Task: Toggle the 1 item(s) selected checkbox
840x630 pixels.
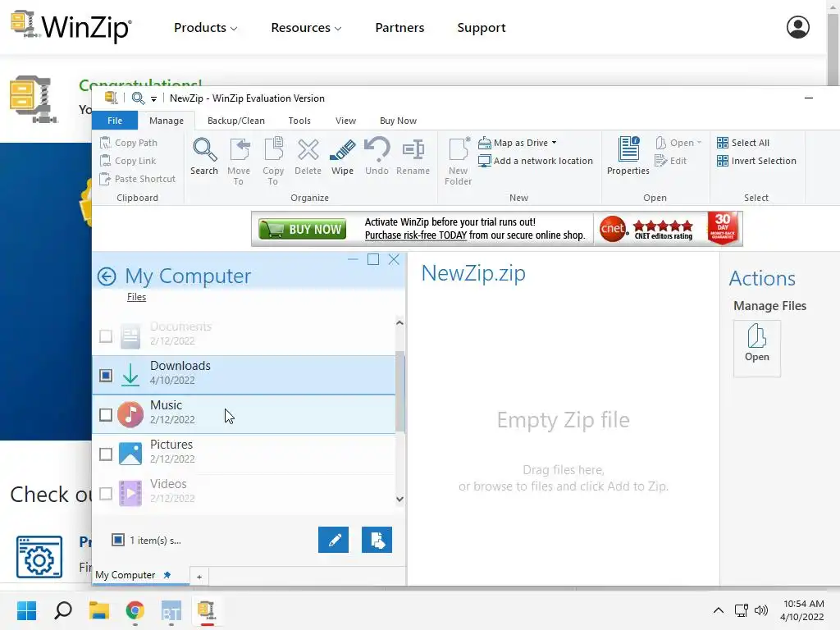Action: point(118,540)
